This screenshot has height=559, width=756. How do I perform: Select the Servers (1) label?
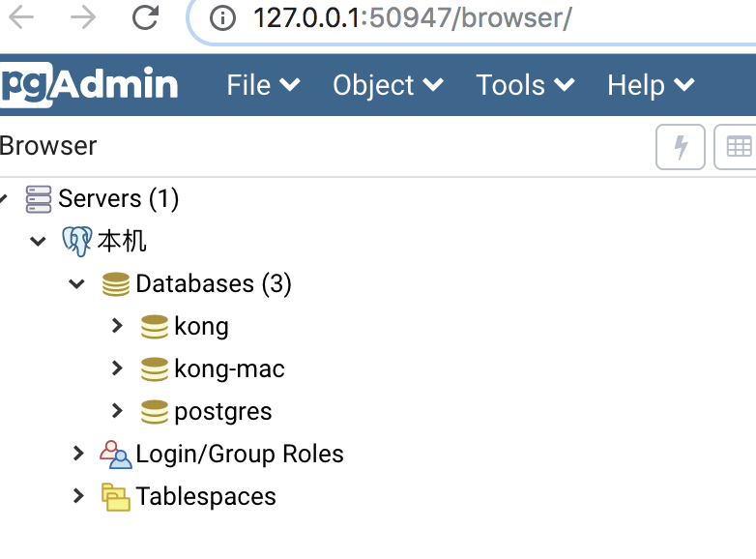click(x=119, y=198)
